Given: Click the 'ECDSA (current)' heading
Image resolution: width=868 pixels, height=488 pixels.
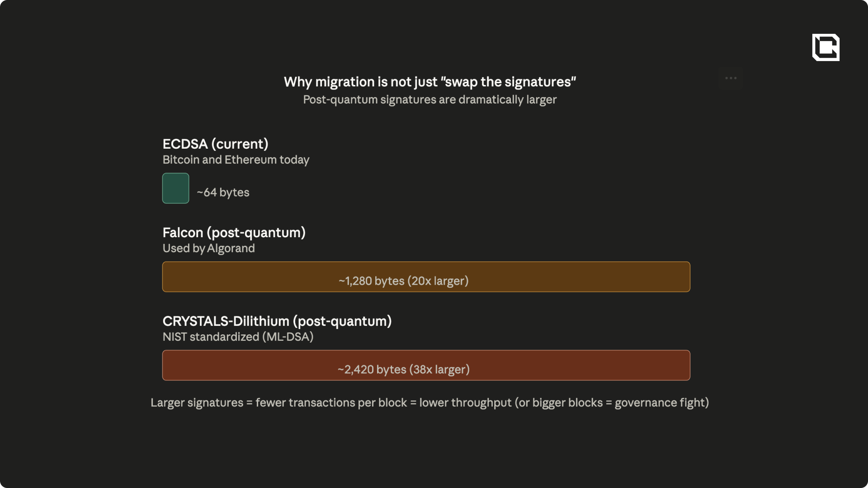Looking at the screenshot, I should 215,144.
